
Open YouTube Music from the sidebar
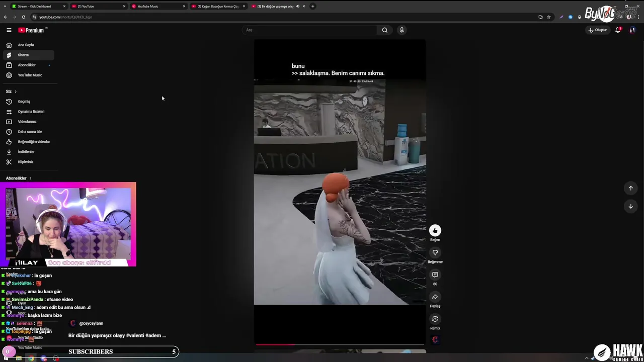pos(28,75)
